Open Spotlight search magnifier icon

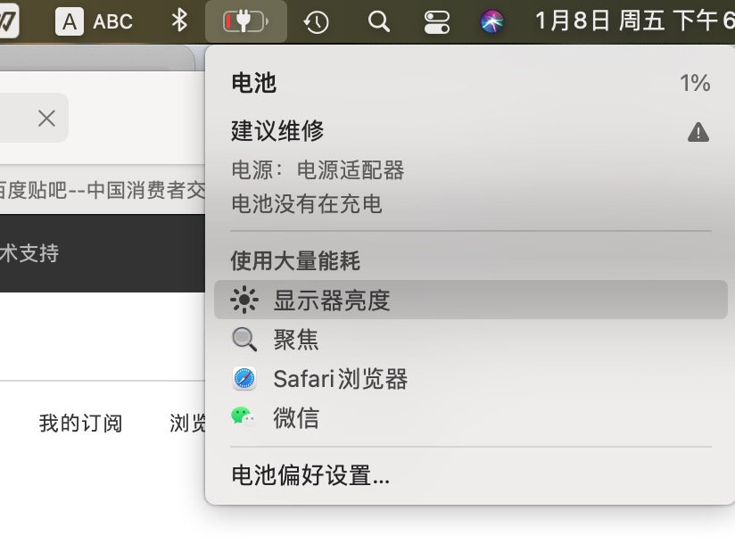coord(379,21)
